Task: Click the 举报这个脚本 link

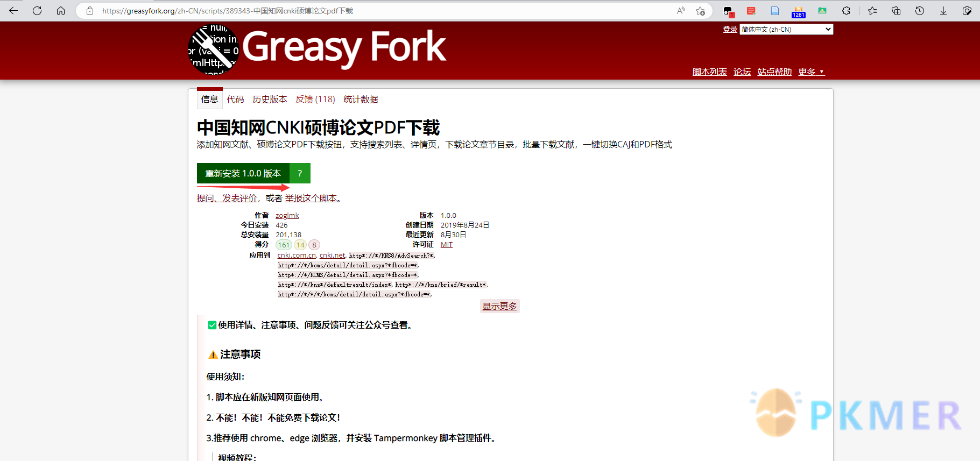Action: coord(311,198)
